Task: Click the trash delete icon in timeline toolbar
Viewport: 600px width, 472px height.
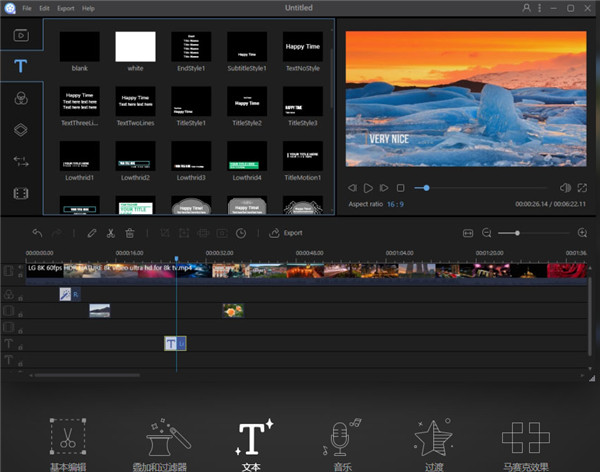Action: click(x=130, y=233)
